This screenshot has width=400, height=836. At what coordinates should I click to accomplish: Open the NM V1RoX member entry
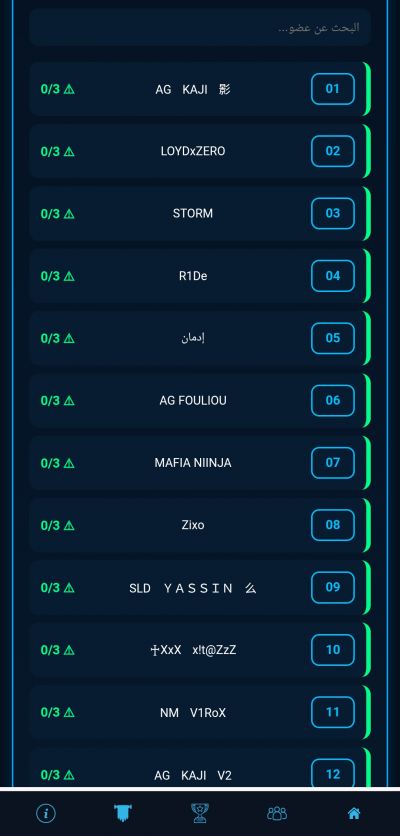(200, 712)
